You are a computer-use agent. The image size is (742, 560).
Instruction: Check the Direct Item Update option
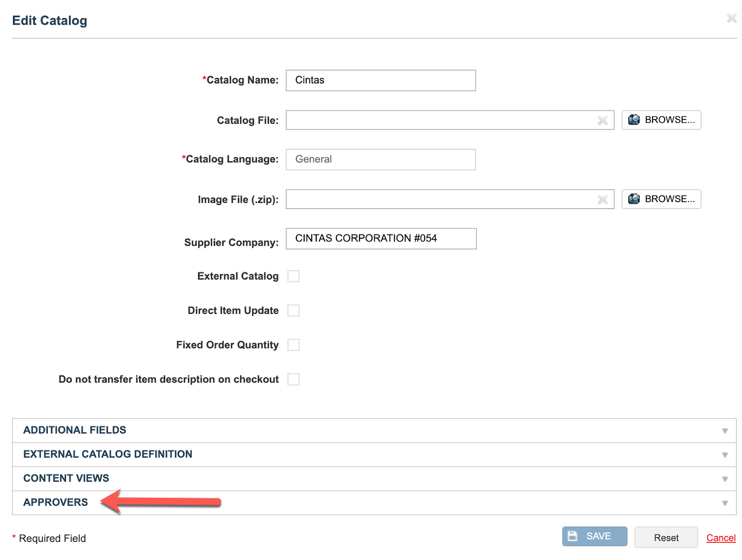point(294,311)
